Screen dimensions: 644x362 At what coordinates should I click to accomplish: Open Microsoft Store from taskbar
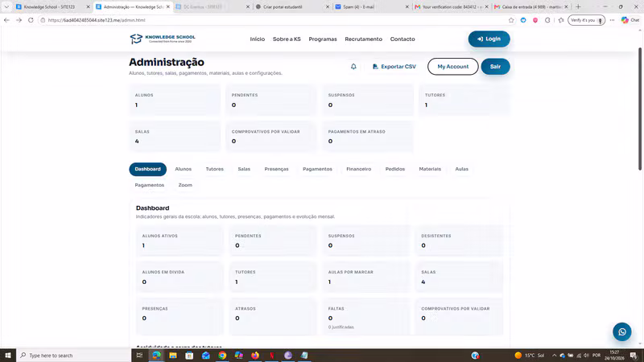189,356
